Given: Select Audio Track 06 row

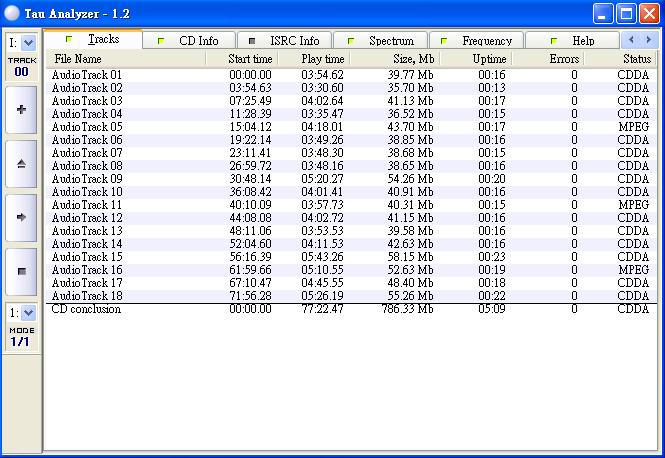Looking at the screenshot, I should coord(351,140).
